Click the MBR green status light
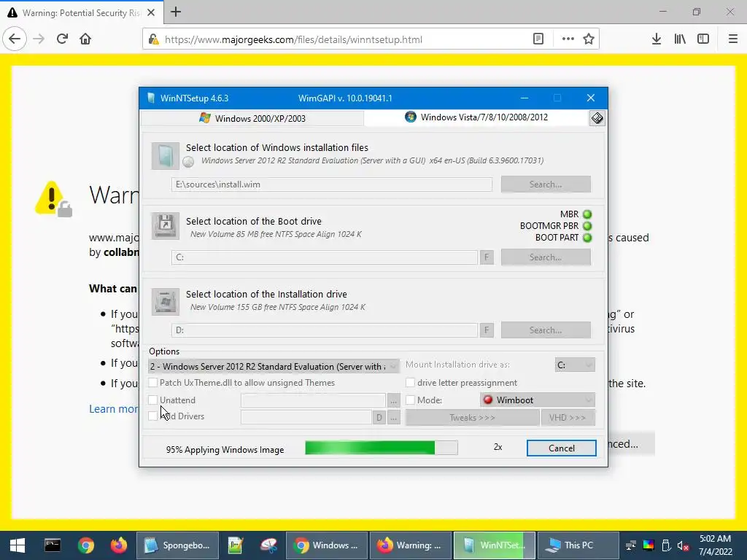This screenshot has width=747, height=560. (x=587, y=214)
